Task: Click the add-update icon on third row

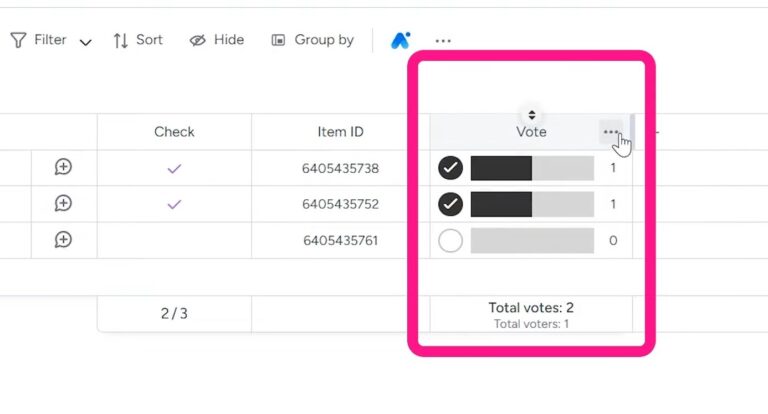Action: click(63, 240)
